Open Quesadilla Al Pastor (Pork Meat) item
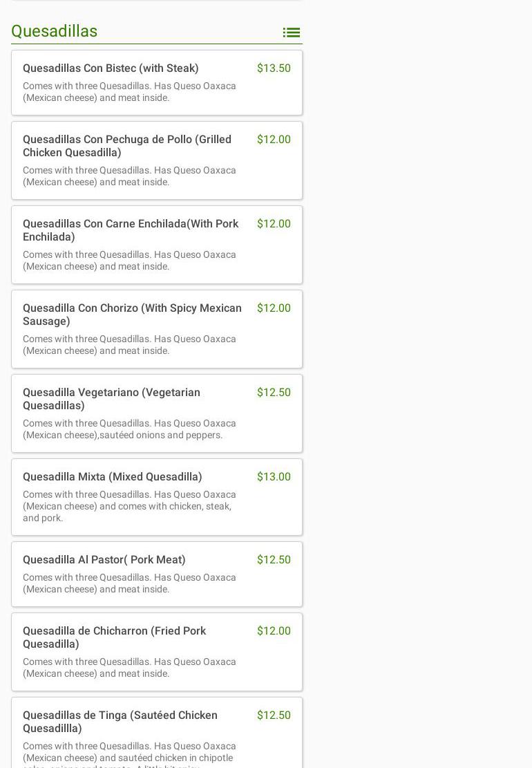This screenshot has height=768, width=532. [157, 574]
